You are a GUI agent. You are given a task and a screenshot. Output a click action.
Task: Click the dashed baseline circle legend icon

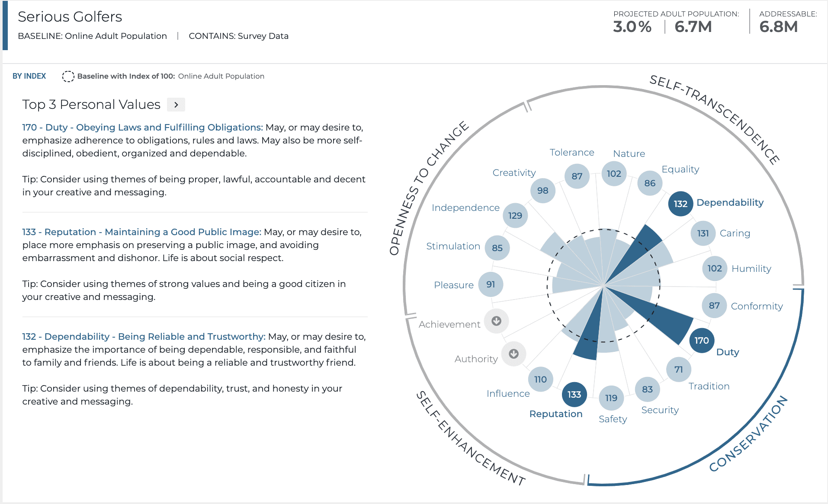(68, 76)
